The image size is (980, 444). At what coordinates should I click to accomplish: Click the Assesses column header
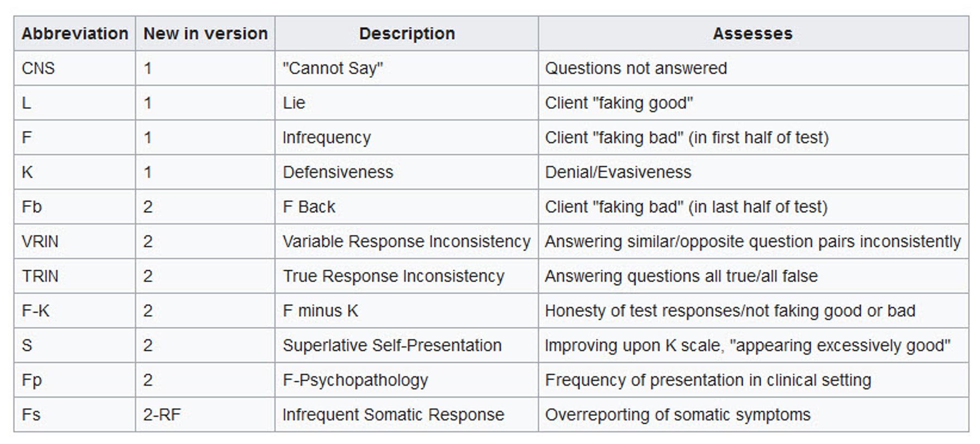[752, 34]
